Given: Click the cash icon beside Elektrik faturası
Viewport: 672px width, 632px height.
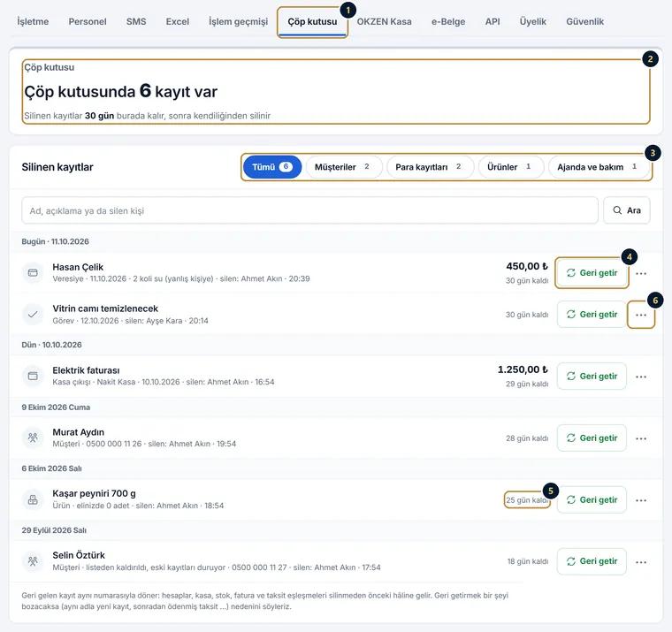Looking at the screenshot, I should [x=33, y=376].
